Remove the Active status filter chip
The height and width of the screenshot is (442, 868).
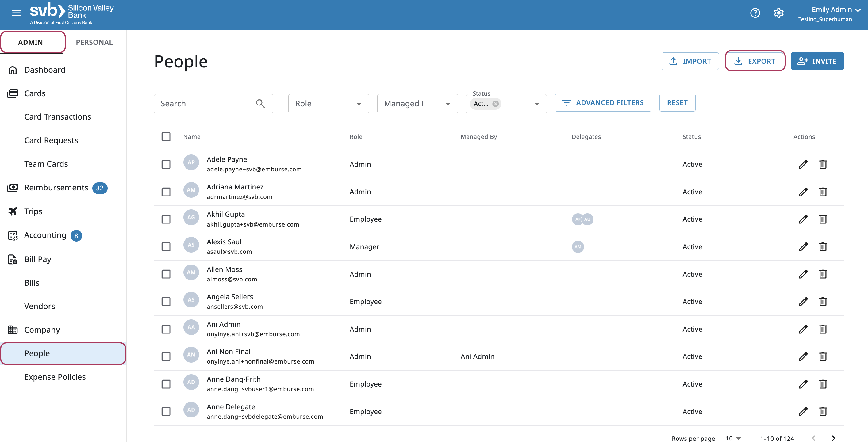[x=495, y=104]
